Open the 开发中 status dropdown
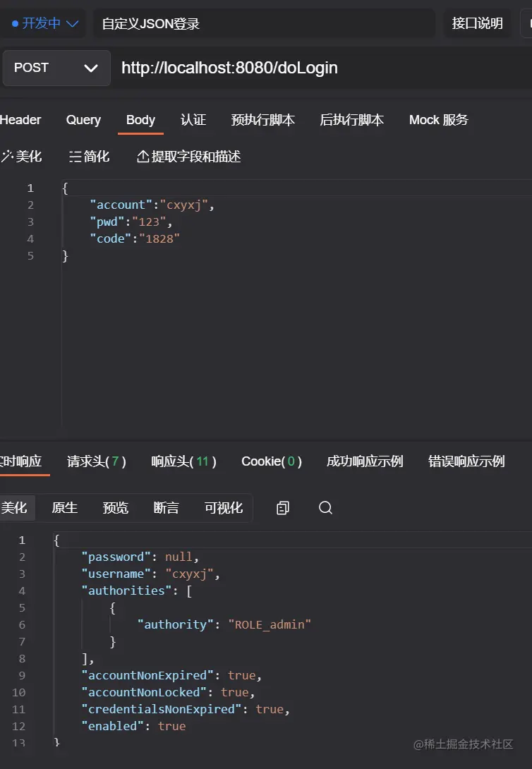The width and height of the screenshot is (532, 769). pos(44,23)
